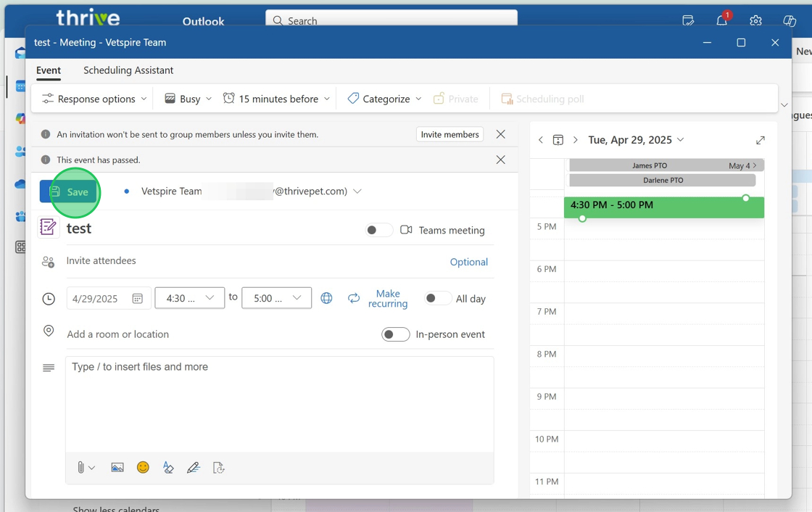Click the attach file paperclip icon

coord(81,468)
